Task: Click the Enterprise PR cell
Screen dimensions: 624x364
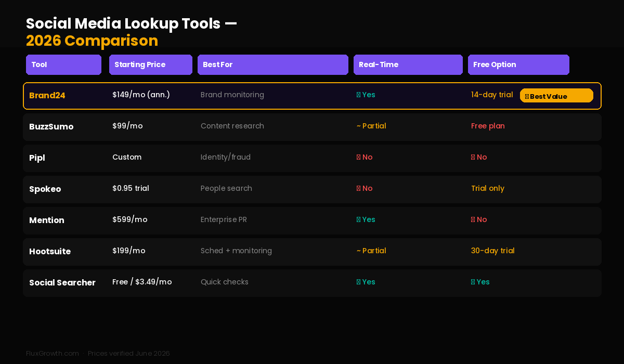Action: coord(224,219)
